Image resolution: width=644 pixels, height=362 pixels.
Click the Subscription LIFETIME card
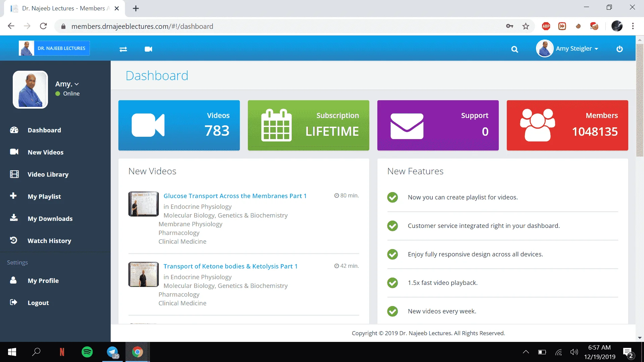(x=309, y=125)
